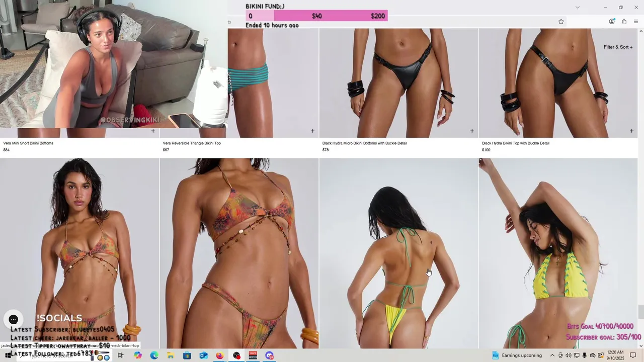644x362 pixels.
Task: Open Vera Mini Short Bikini Bottoms product link
Action: pyautogui.click(x=28, y=143)
